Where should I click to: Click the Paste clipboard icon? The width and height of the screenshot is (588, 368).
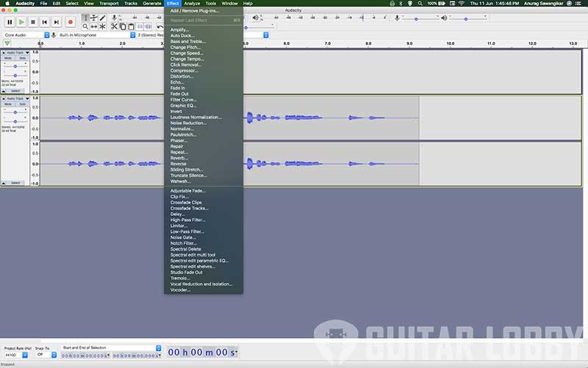pos(132,26)
